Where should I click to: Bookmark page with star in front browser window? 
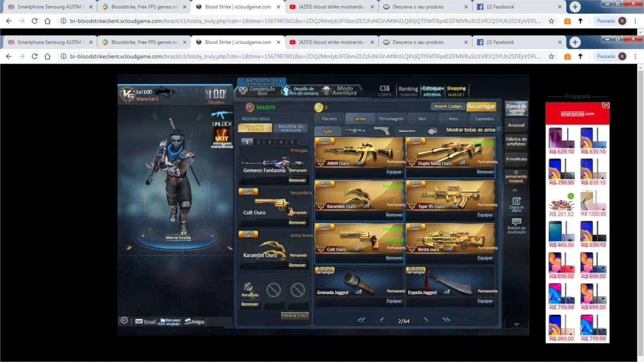pos(551,56)
